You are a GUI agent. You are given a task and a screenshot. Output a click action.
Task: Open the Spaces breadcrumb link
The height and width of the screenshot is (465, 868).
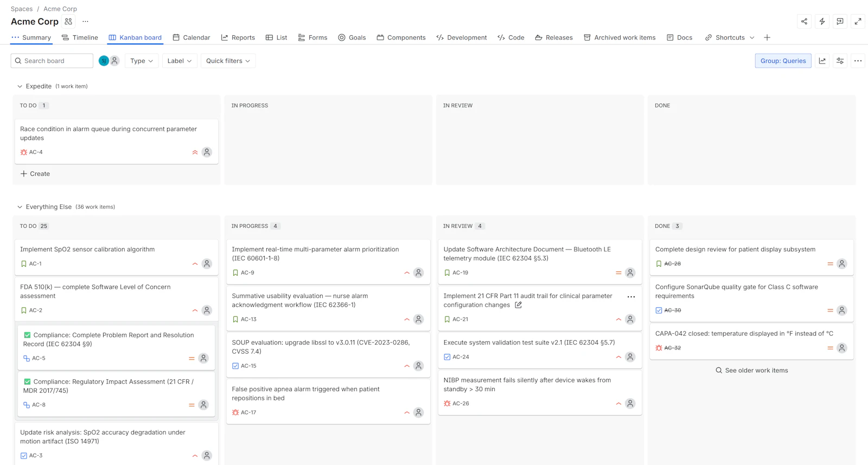(x=22, y=9)
